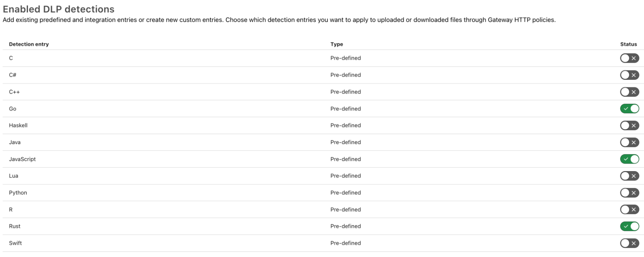
Task: Click Pre-defined type in Rust row
Action: [x=345, y=226]
